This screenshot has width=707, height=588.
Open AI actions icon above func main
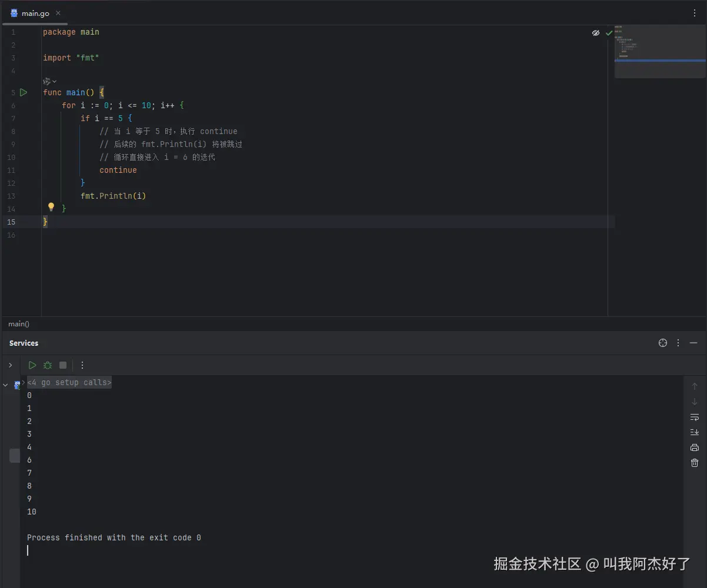click(47, 81)
